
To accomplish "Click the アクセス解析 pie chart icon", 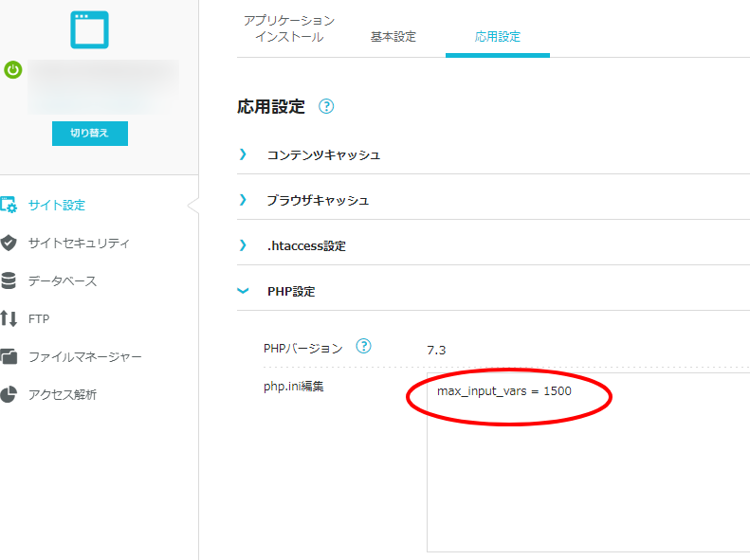I will point(9,394).
